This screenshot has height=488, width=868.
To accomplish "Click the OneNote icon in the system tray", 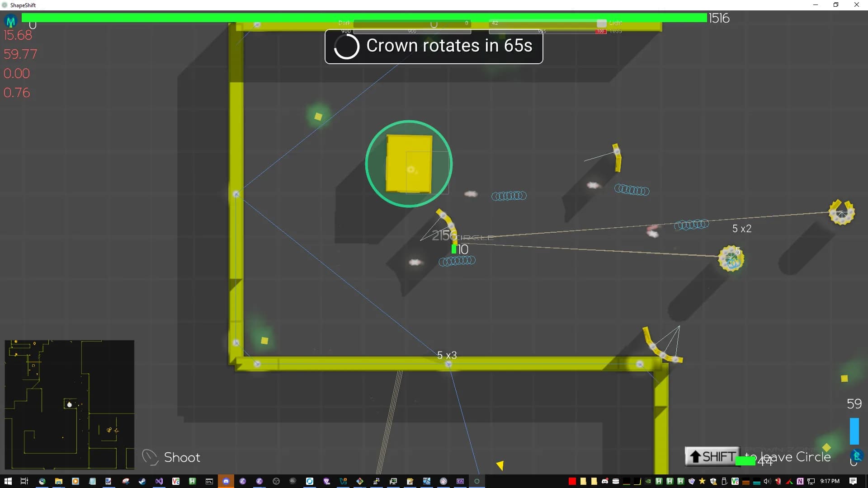I will [800, 481].
